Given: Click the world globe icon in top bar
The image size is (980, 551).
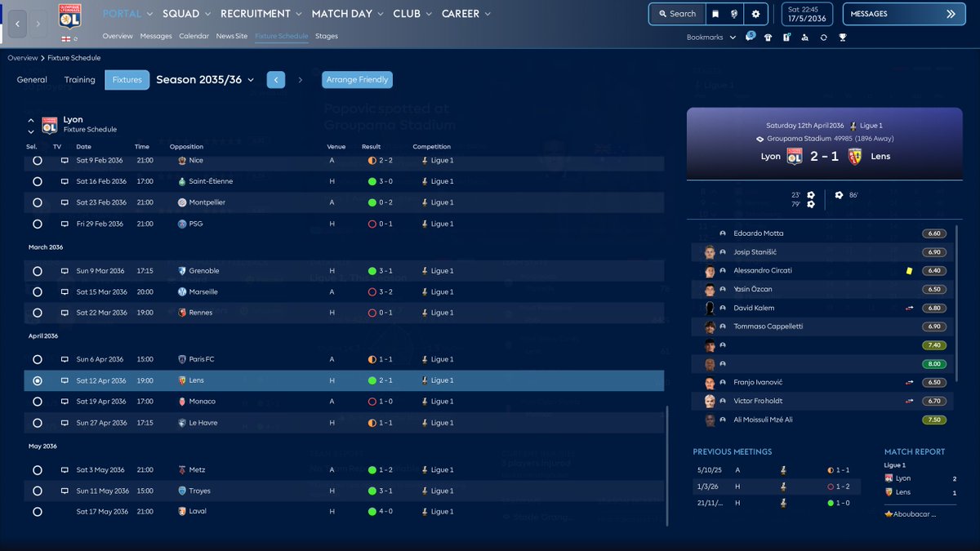Looking at the screenshot, I should point(735,14).
